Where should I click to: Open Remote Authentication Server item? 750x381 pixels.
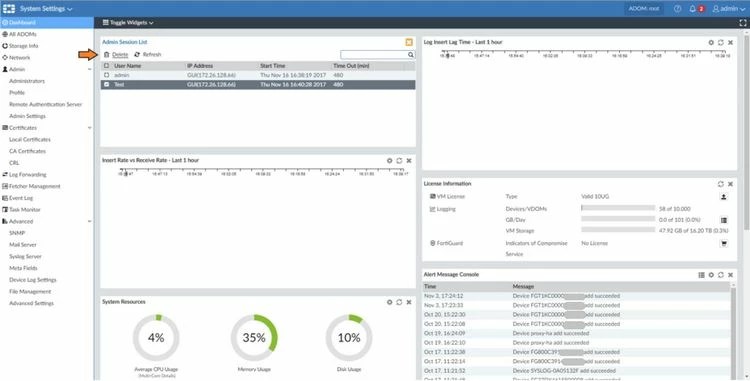click(x=45, y=104)
